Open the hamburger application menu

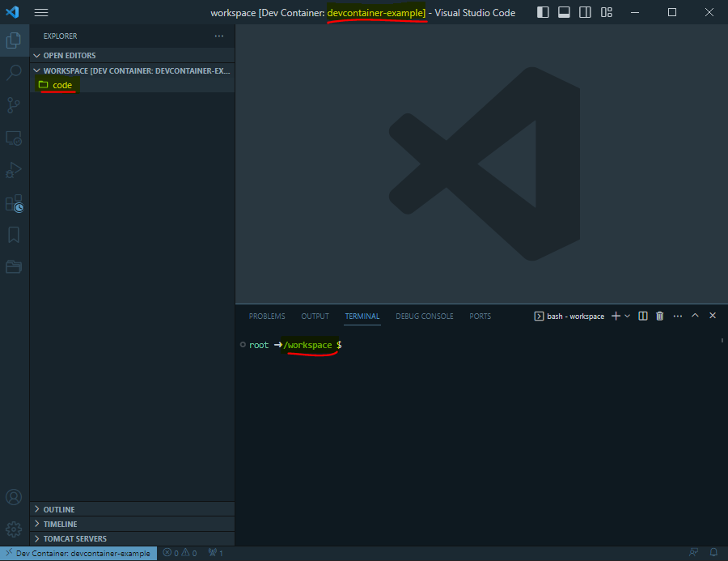(41, 13)
